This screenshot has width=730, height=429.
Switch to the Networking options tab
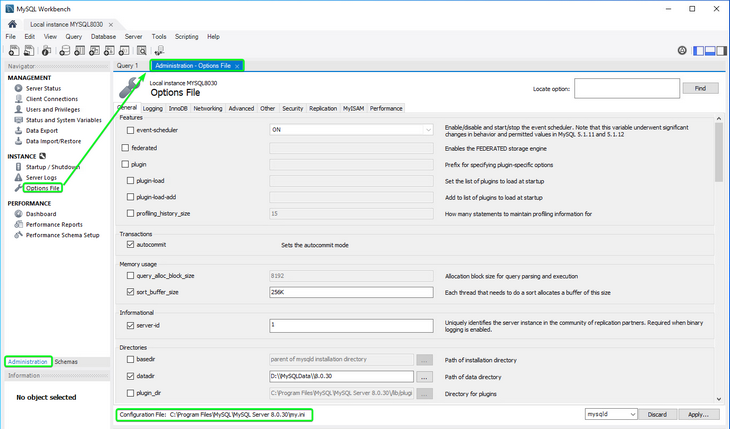[x=208, y=109]
